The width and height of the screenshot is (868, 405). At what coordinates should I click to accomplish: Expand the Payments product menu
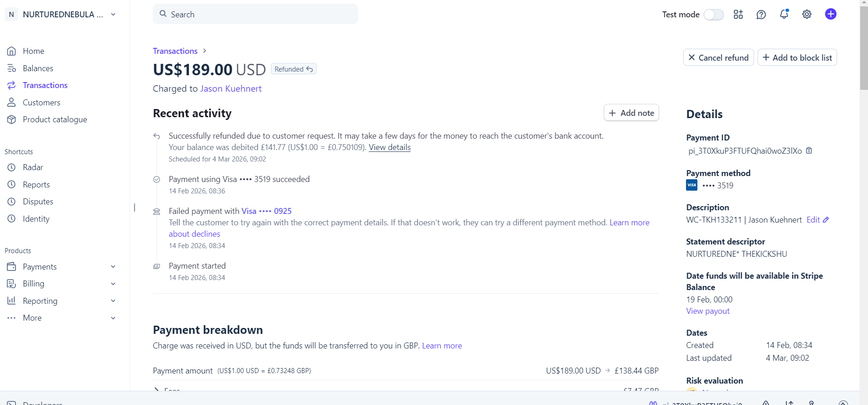tap(113, 267)
